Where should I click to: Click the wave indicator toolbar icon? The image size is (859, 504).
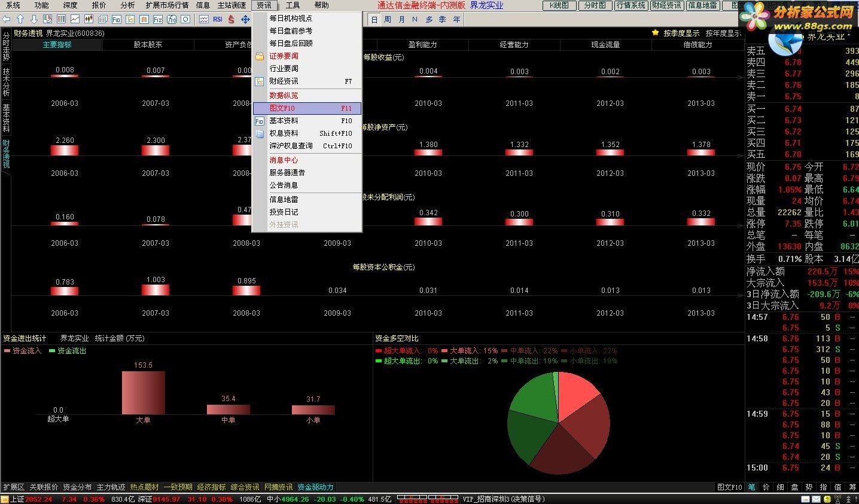204,19
